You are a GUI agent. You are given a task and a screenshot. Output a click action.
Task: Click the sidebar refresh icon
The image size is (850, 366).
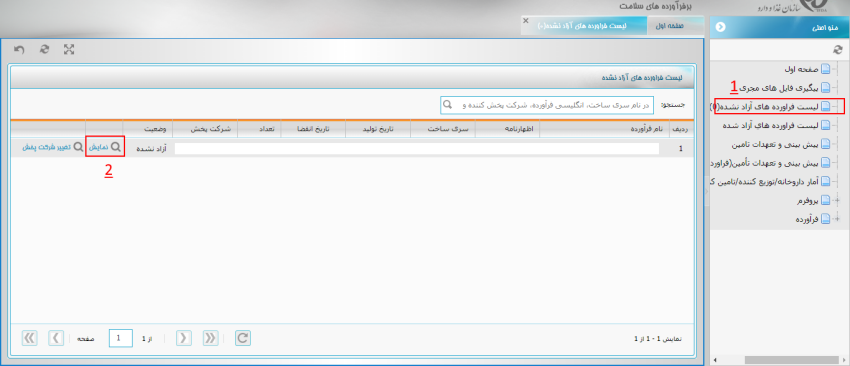pos(838,49)
